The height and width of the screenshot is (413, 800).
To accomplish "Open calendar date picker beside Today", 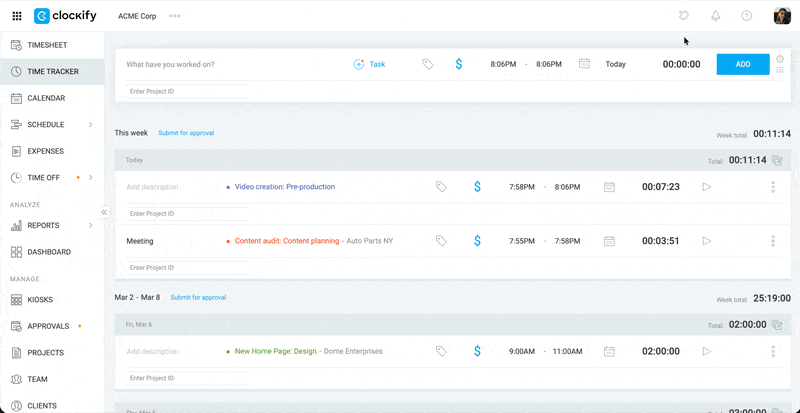I will point(584,64).
